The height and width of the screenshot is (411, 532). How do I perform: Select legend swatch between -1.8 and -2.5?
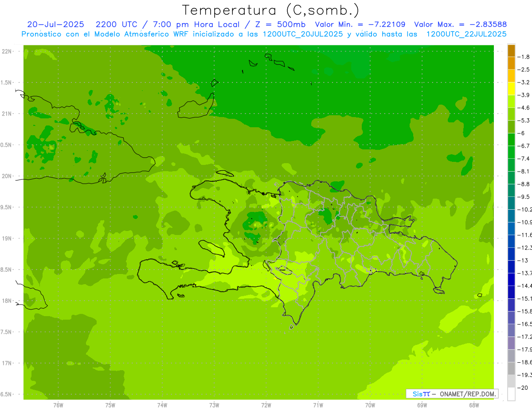[x=511, y=63]
